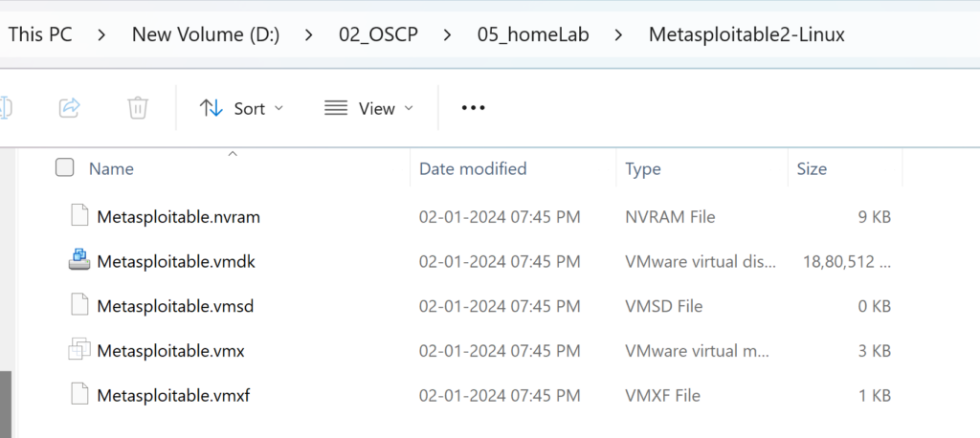Click the Metasploitable.vmsd file icon
Image resolution: width=980 pixels, height=438 pixels.
(79, 305)
